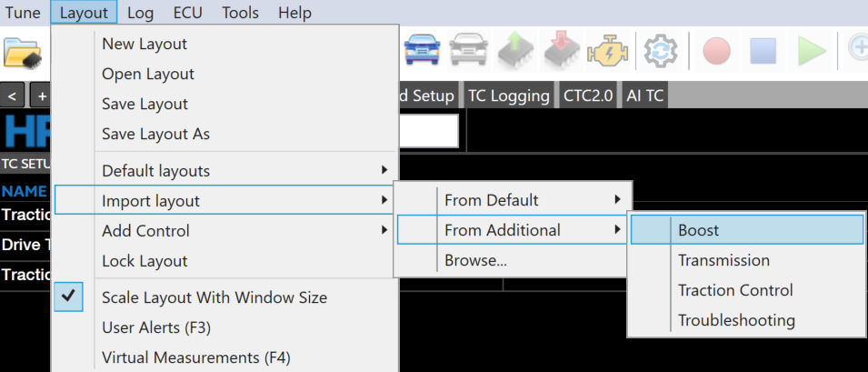Toggle Scale Layout With Window Size
Viewport: 868px width, 372px height.
point(215,297)
